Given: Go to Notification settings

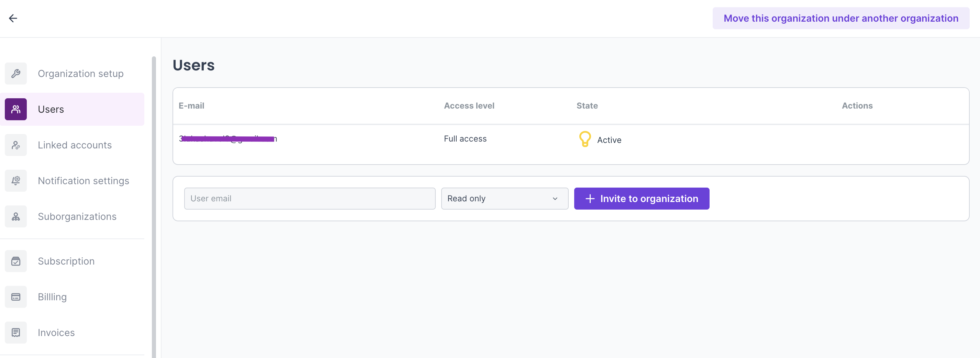Looking at the screenshot, I should click(83, 181).
